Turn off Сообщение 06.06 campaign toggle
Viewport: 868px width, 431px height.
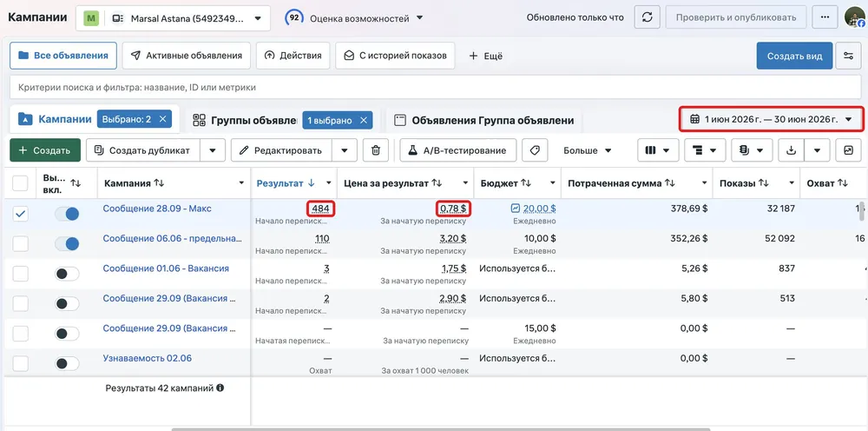tap(67, 244)
